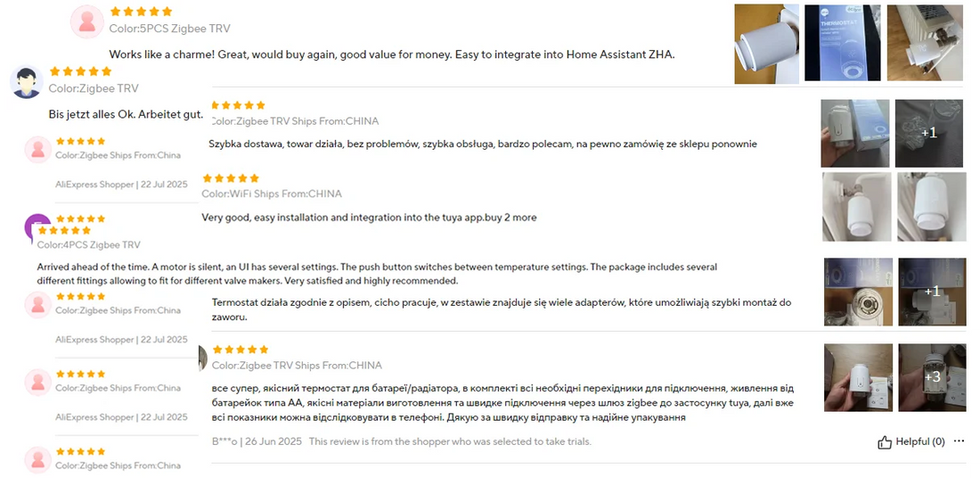Open hand-holding-thermostat photo left of +3 thumbnail
Image resolution: width=980 pixels, height=478 pixels.
pos(858,376)
